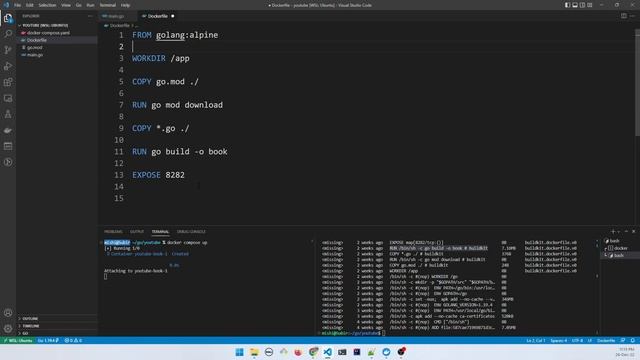Open go.mod file in explorer
Image resolution: width=640 pixels, height=360 pixels.
click(x=34, y=47)
